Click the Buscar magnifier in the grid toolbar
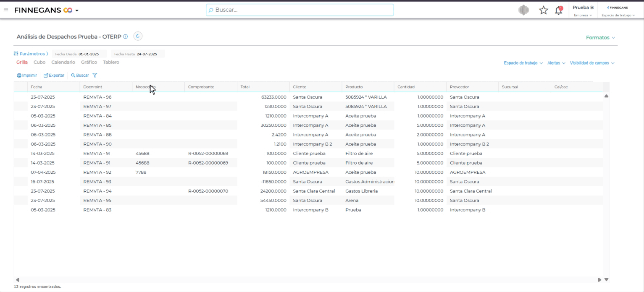The image size is (644, 292). click(x=80, y=76)
